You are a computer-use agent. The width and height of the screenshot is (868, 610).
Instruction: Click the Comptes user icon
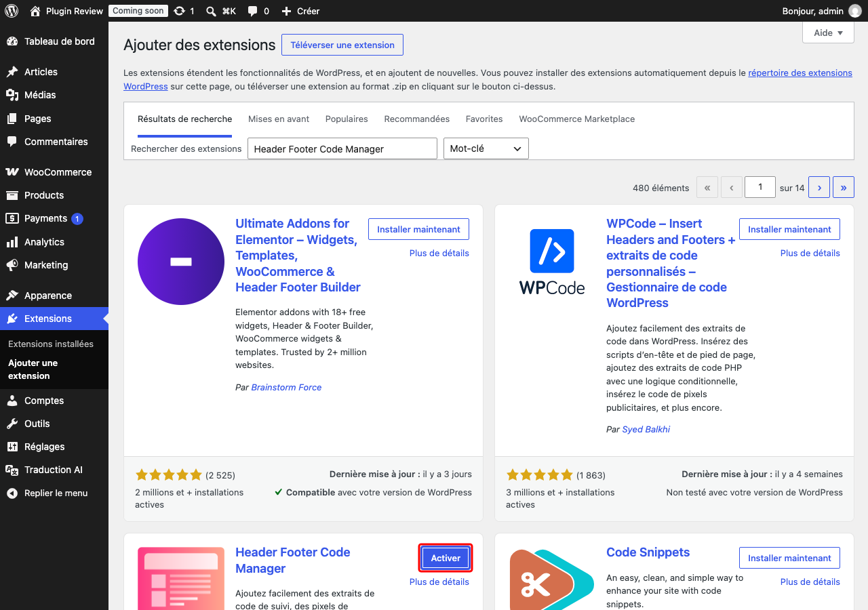tap(12, 401)
